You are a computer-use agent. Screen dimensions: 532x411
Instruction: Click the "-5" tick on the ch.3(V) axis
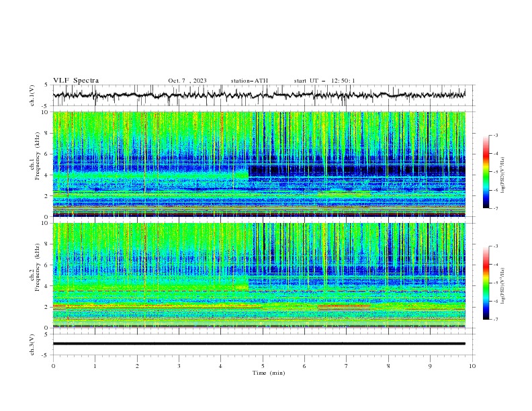pos(46,355)
